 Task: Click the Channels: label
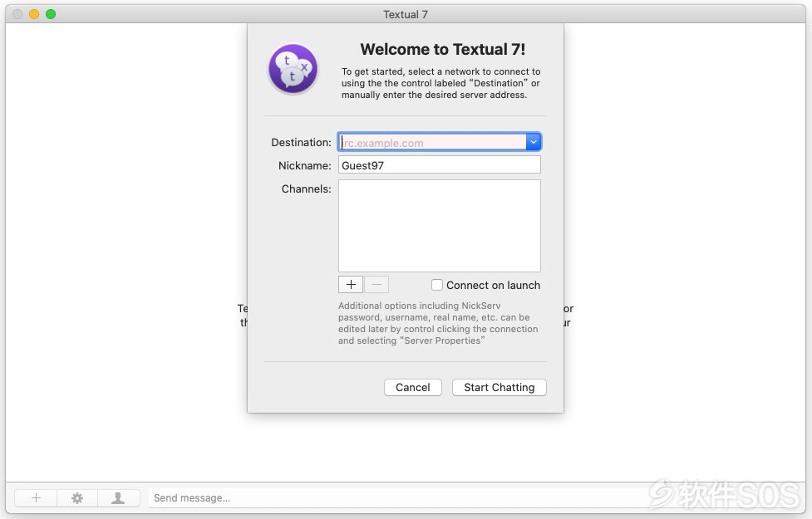tap(306, 189)
